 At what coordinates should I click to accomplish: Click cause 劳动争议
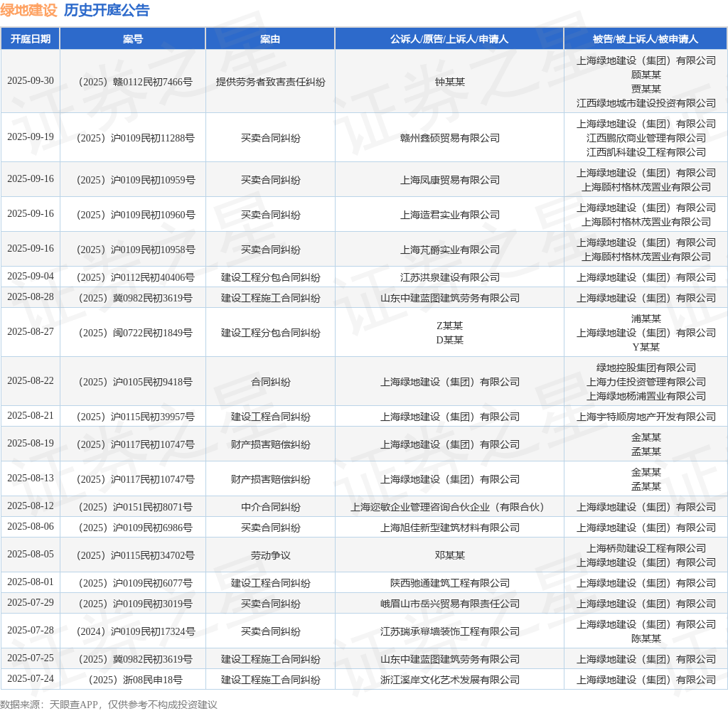270,555
